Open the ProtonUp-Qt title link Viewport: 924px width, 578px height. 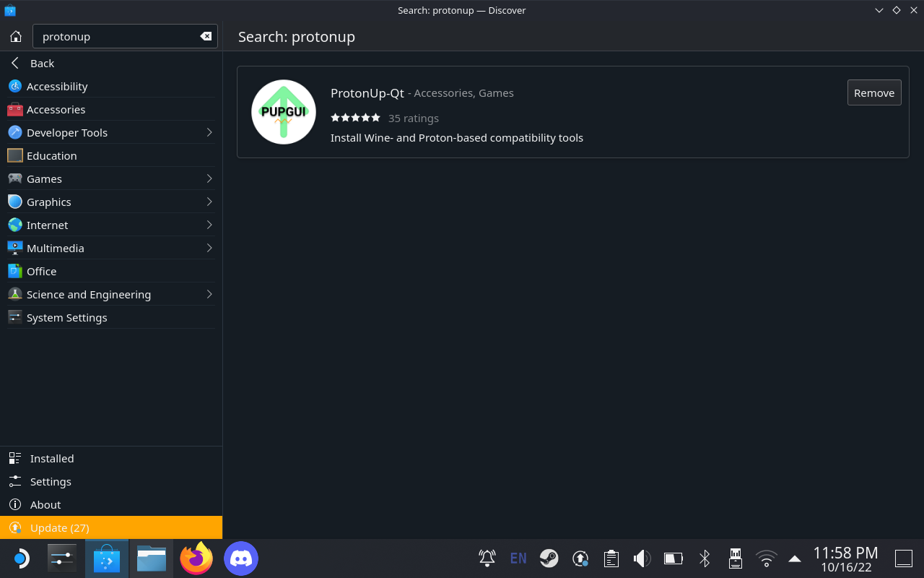(x=367, y=92)
